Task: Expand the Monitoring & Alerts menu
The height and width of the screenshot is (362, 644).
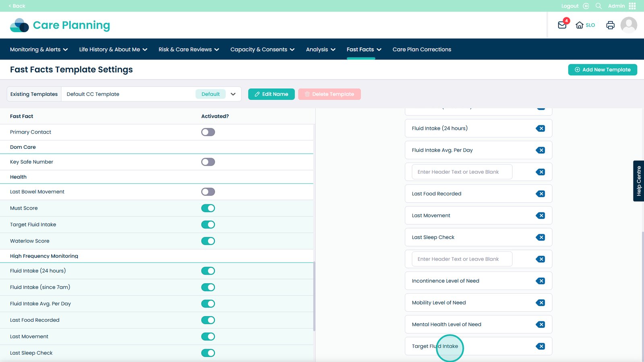Action: tap(39, 49)
